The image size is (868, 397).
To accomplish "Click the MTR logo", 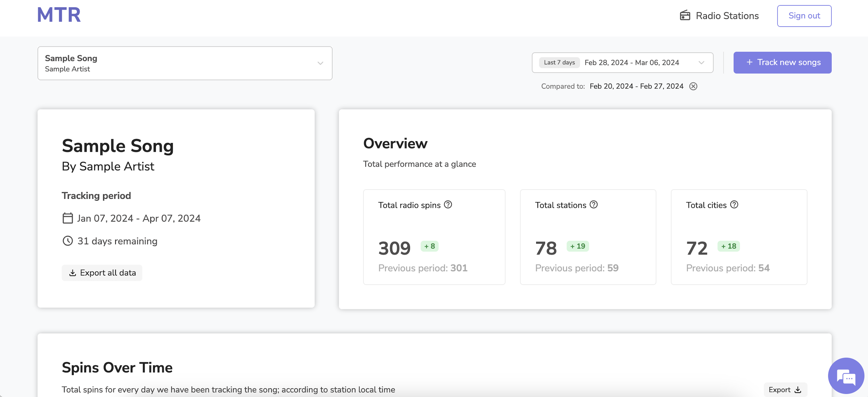I will pyautogui.click(x=59, y=15).
